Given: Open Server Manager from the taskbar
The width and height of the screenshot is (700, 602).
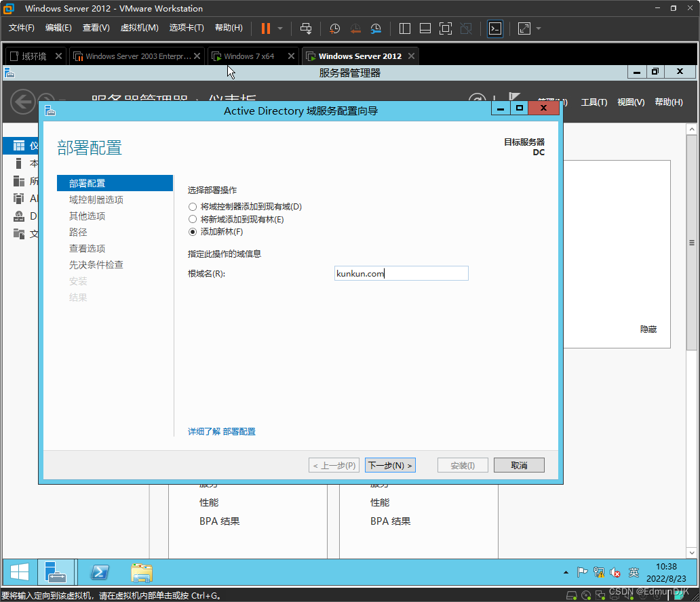Looking at the screenshot, I should click(x=56, y=572).
